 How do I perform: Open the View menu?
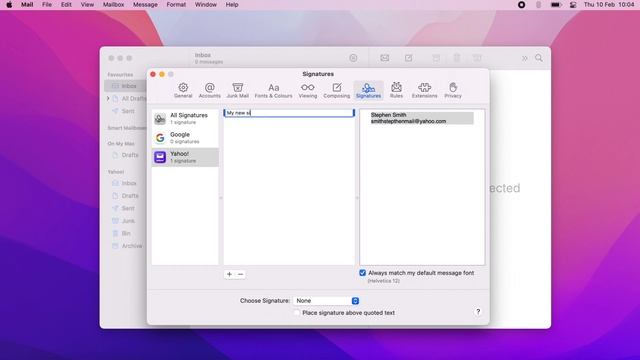click(87, 5)
